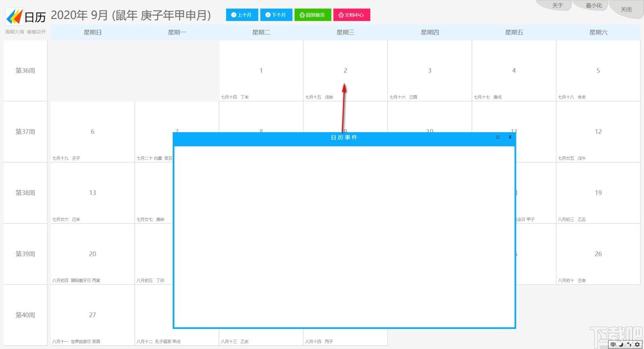Click the 星期三 column header
Screen dimensions: 644x349
point(345,32)
